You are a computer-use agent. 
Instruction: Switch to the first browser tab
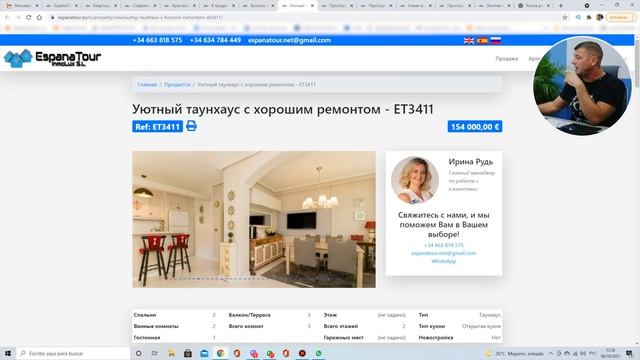(22, 6)
